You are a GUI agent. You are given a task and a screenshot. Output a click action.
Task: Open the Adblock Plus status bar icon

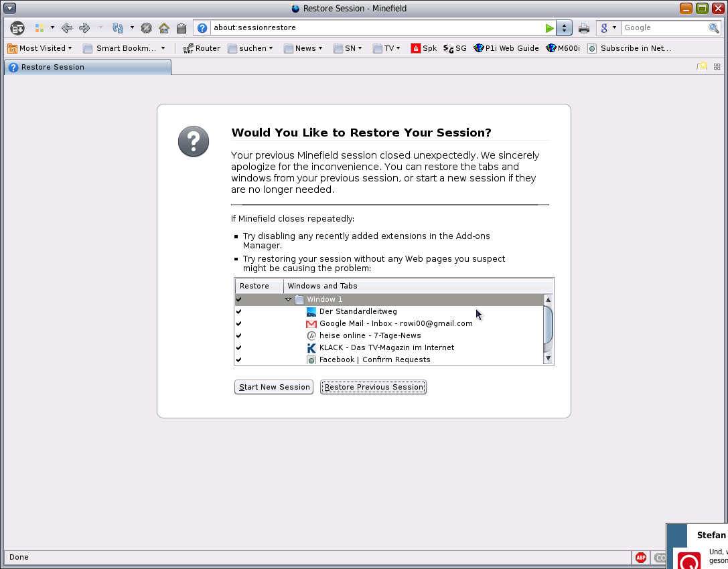click(x=641, y=557)
